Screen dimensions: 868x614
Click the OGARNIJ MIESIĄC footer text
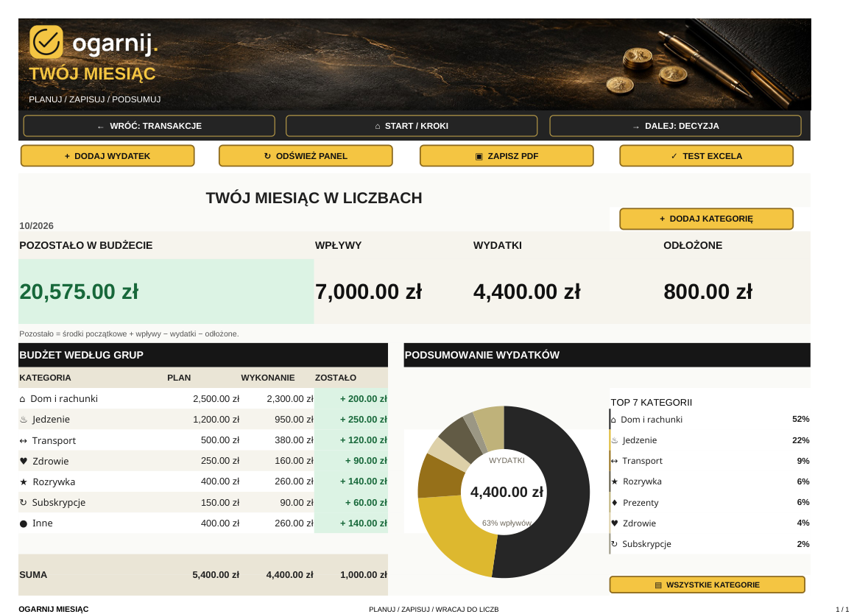[54, 609]
